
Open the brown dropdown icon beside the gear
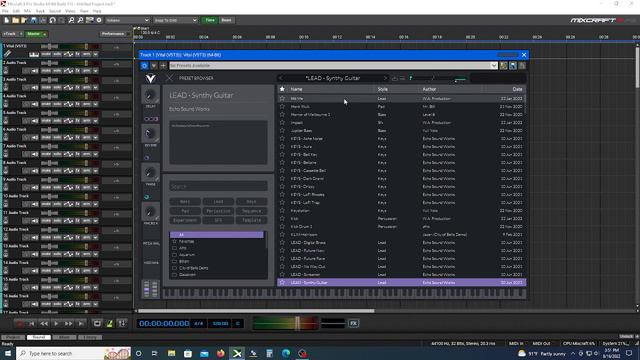[x=154, y=65]
